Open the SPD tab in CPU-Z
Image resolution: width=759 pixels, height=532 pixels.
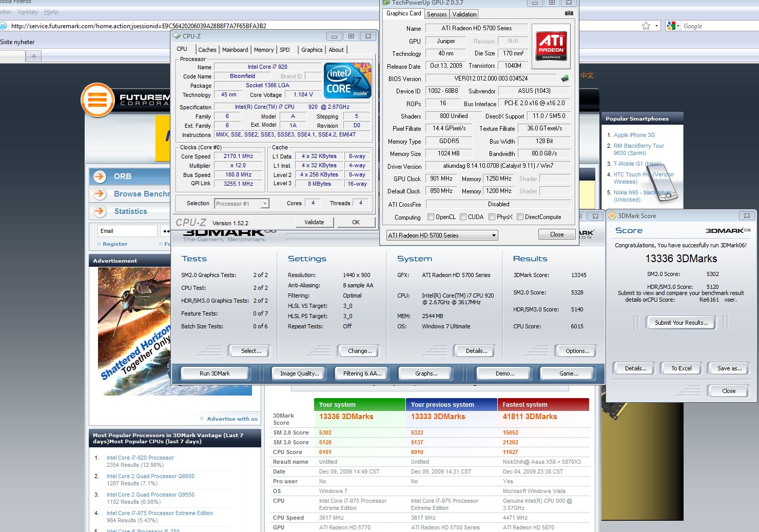click(x=285, y=50)
